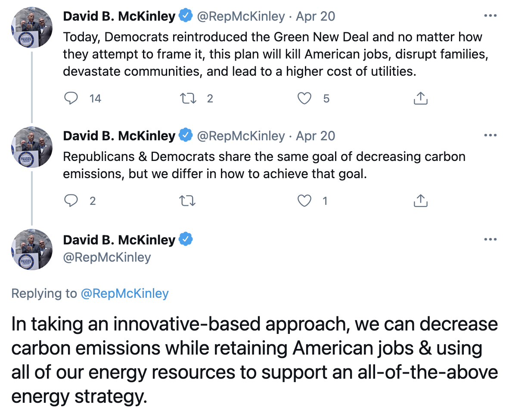Share the carbon emissions goal tweet
The height and width of the screenshot is (420, 509).
(x=420, y=201)
